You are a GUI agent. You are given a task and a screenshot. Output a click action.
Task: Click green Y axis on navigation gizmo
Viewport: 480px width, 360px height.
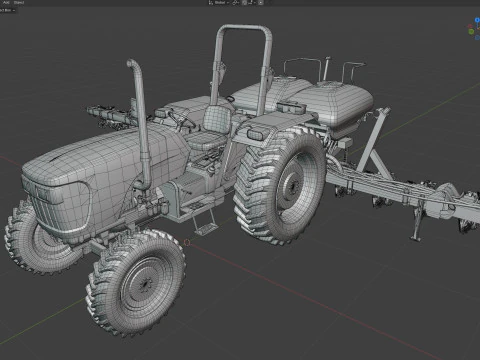point(471,32)
